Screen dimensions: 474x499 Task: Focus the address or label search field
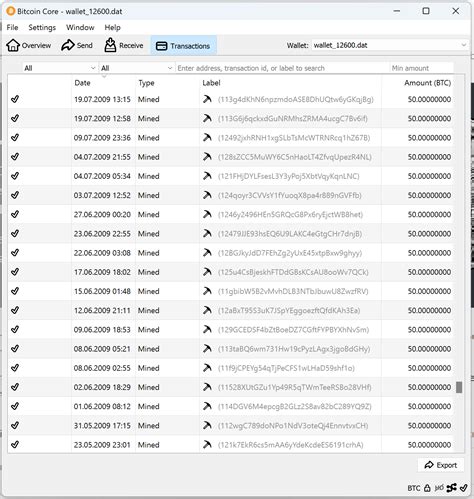282,68
